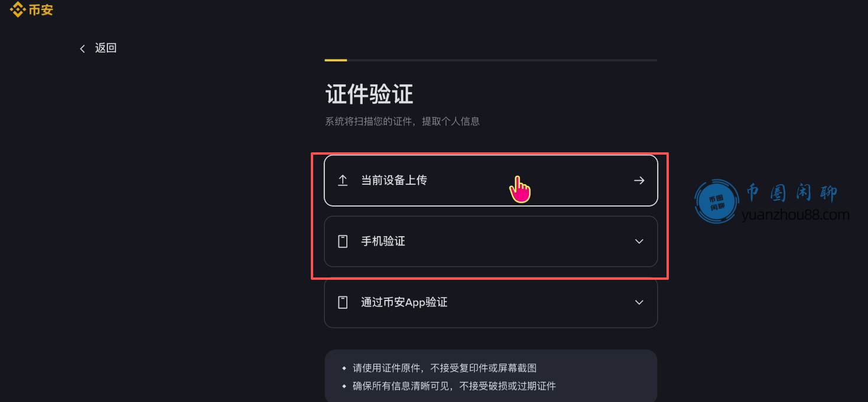Click upload icon beside 当前设备上传

click(343, 181)
